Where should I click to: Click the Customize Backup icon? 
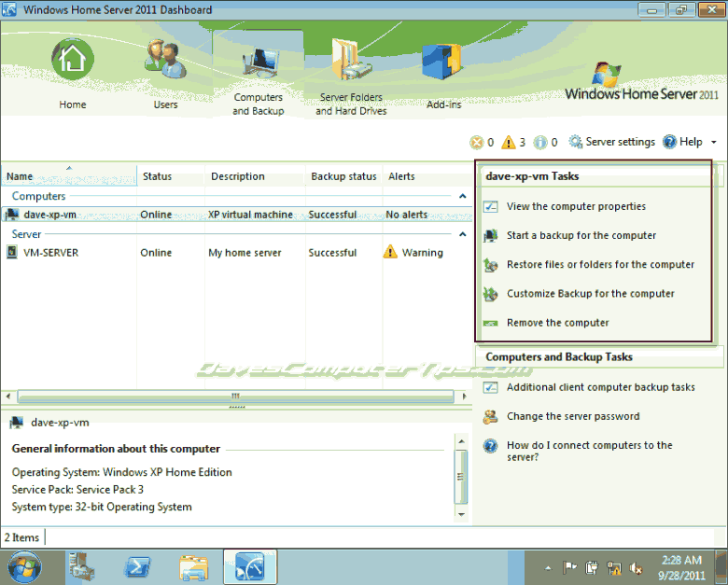[491, 294]
